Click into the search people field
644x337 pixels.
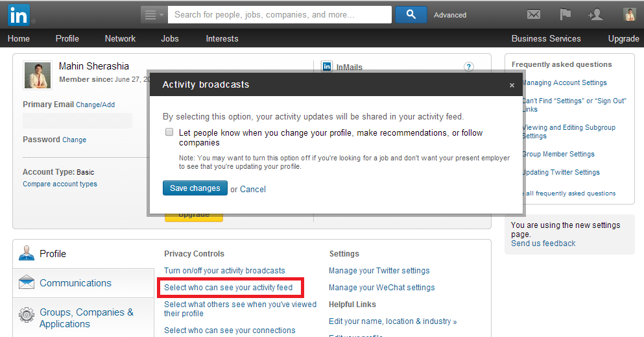point(280,15)
